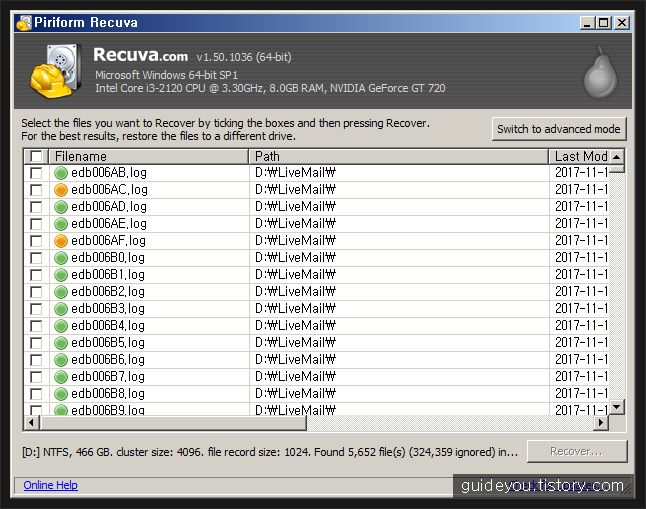Click the date cell of edb006B7.log

579,377
